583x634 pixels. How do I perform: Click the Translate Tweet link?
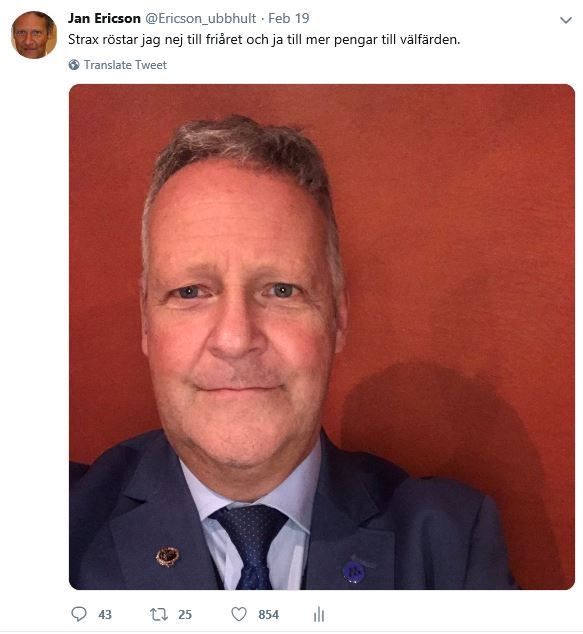pos(125,65)
